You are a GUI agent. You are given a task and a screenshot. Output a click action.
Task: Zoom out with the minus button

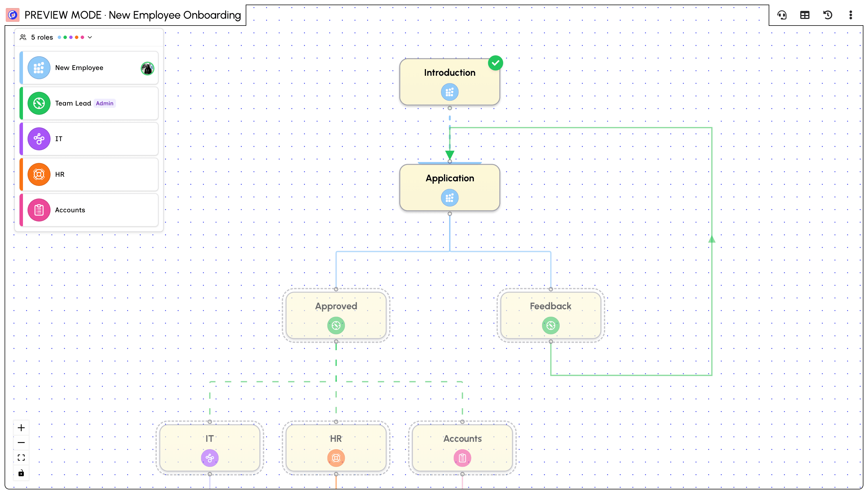pyautogui.click(x=21, y=443)
